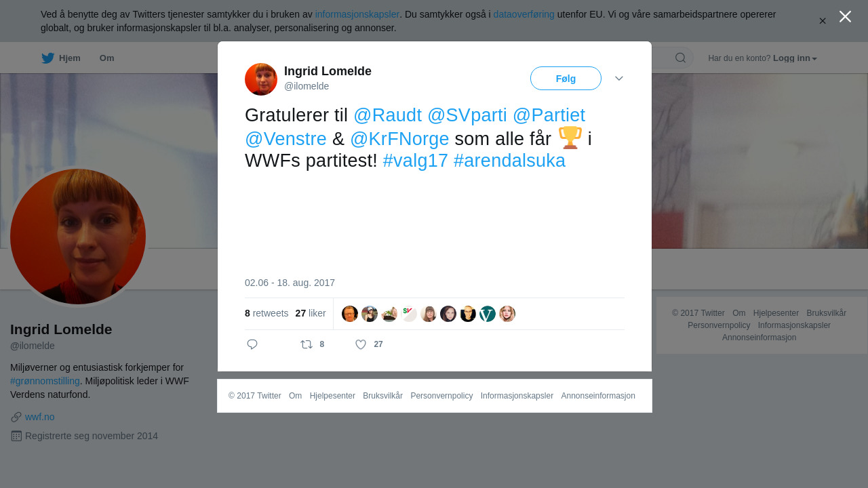
Task: Close the tweet overlay with large X
Action: tap(845, 16)
